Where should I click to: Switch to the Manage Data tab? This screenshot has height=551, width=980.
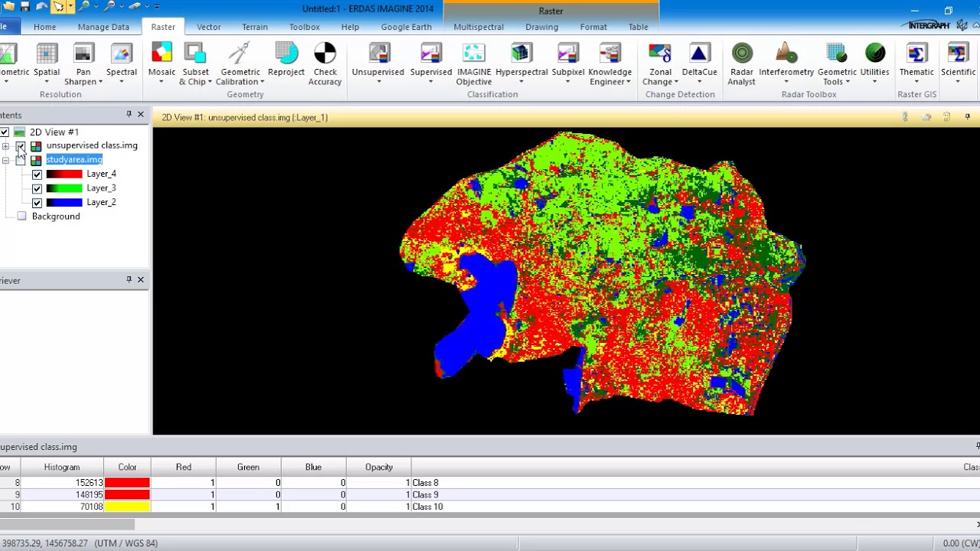pyautogui.click(x=103, y=27)
